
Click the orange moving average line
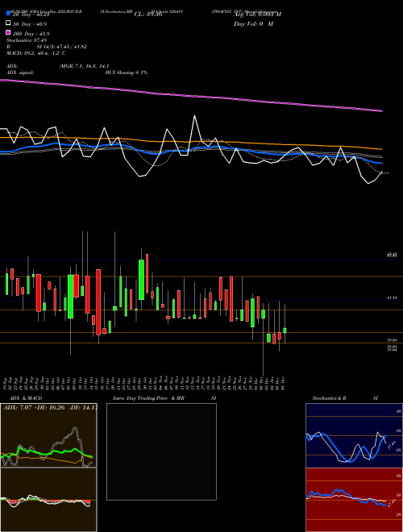click(190, 142)
